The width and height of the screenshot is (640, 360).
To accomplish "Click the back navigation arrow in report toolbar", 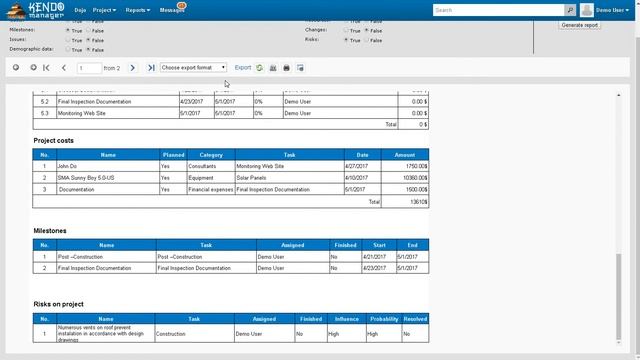I will (x=16, y=67).
